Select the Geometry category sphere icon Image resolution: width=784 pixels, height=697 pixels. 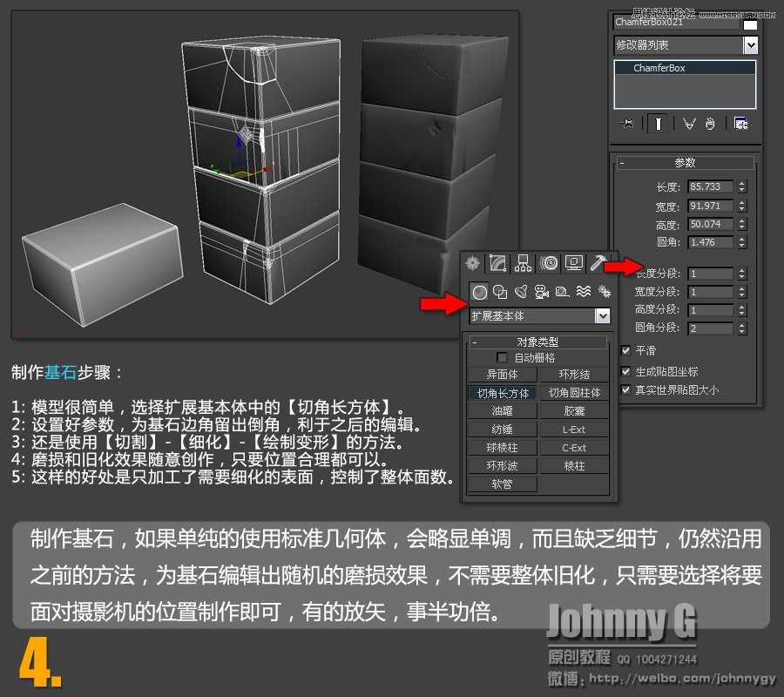tap(479, 292)
